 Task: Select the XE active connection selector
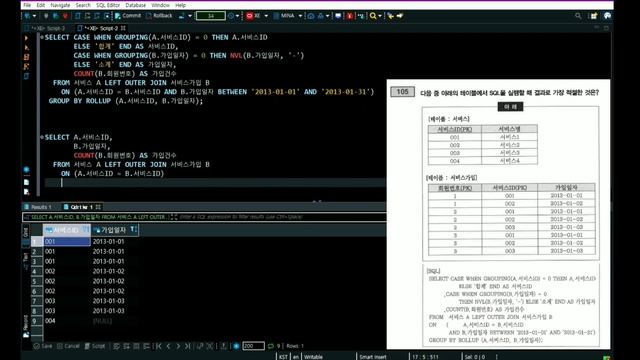(x=257, y=16)
